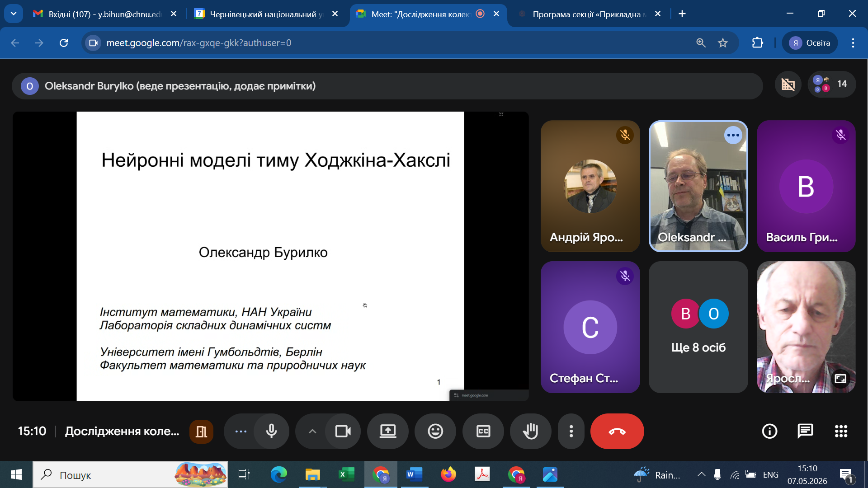Open the audio settings three-dot button
This screenshot has width=868, height=488.
(x=241, y=431)
